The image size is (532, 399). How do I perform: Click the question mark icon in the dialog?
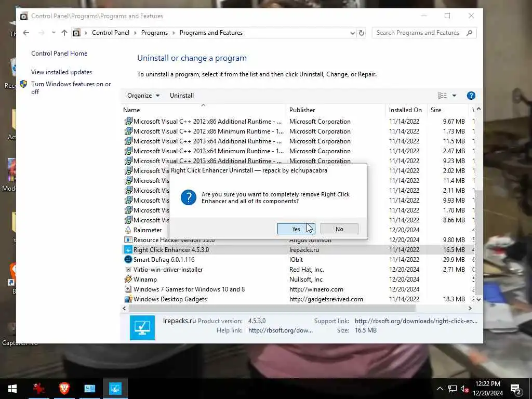[x=188, y=197]
